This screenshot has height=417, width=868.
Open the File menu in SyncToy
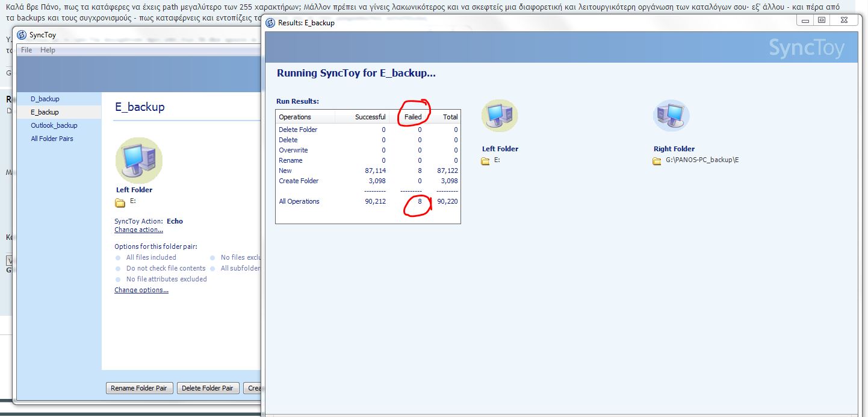(x=26, y=50)
